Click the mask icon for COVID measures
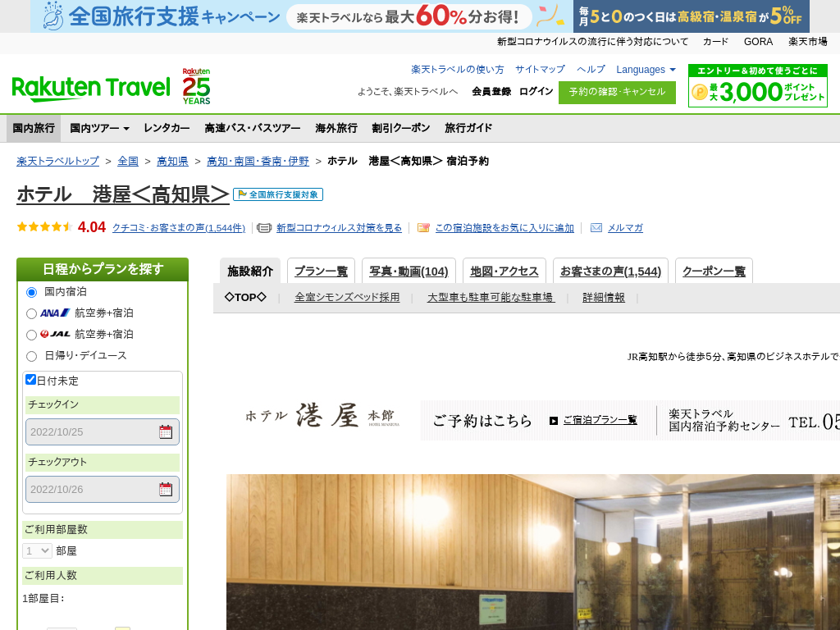Image resolution: width=840 pixels, height=630 pixels. click(264, 228)
